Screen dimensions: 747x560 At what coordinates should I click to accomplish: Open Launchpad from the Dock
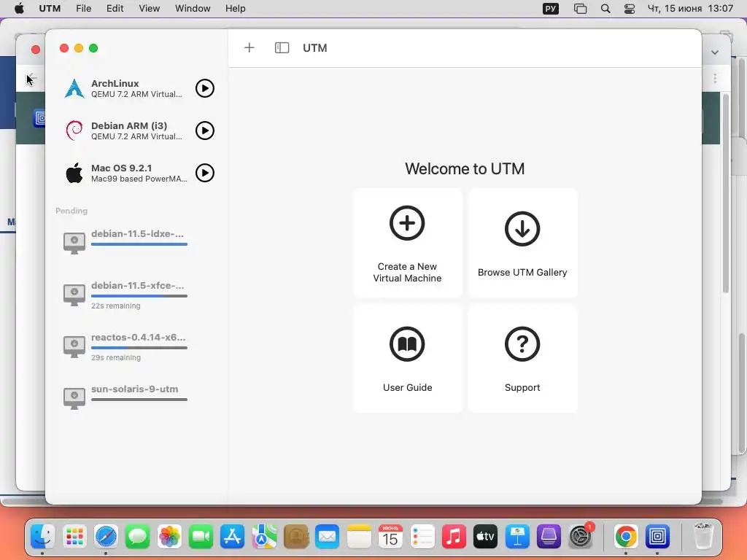pyautogui.click(x=74, y=537)
